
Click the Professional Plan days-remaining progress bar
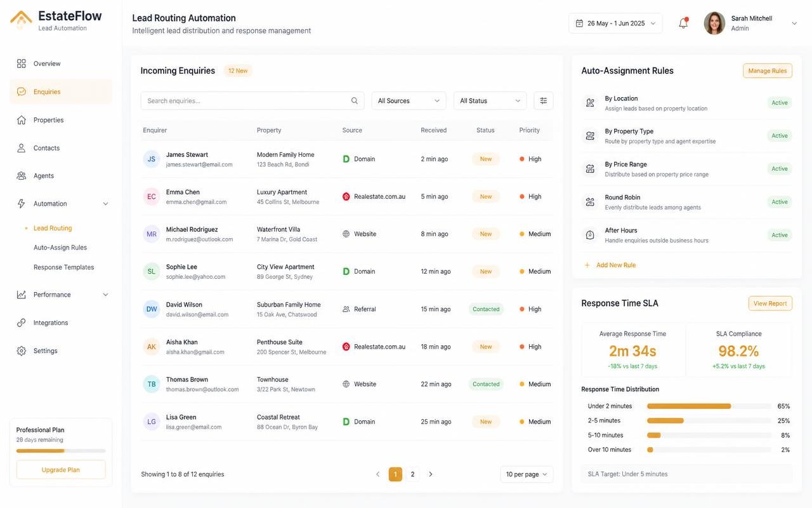[61, 451]
